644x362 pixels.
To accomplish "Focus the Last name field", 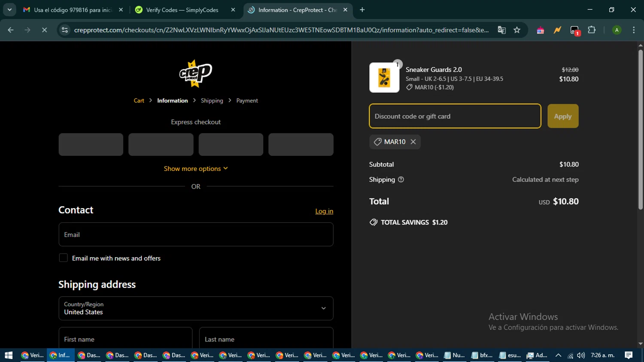I will 266,338.
